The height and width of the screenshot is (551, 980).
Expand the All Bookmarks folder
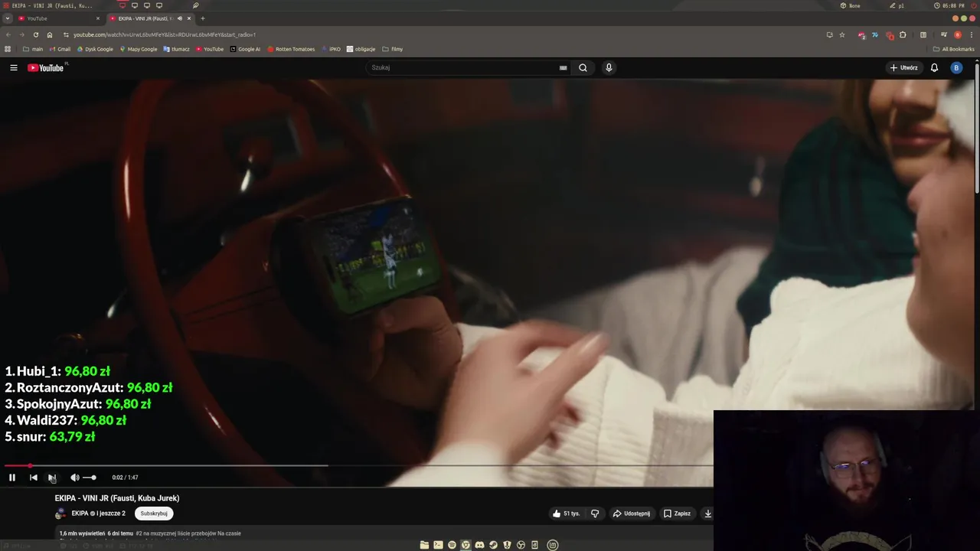point(954,49)
